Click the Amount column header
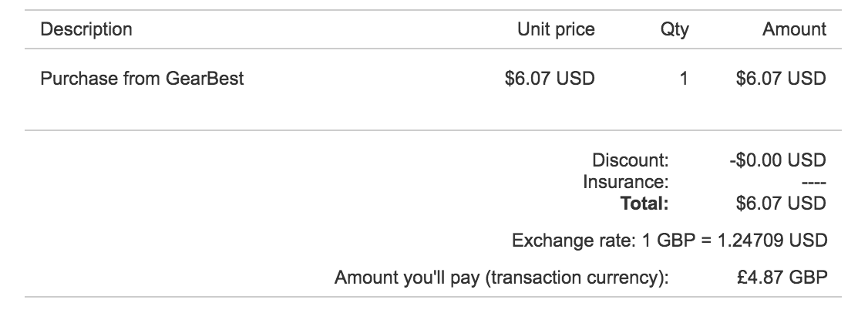The image size is (868, 313). click(794, 29)
